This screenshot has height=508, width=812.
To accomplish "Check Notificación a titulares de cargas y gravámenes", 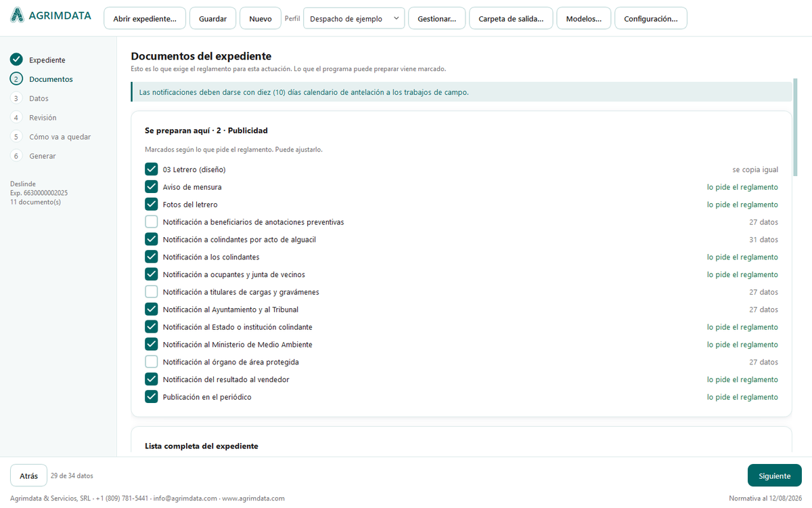I will click(x=152, y=292).
